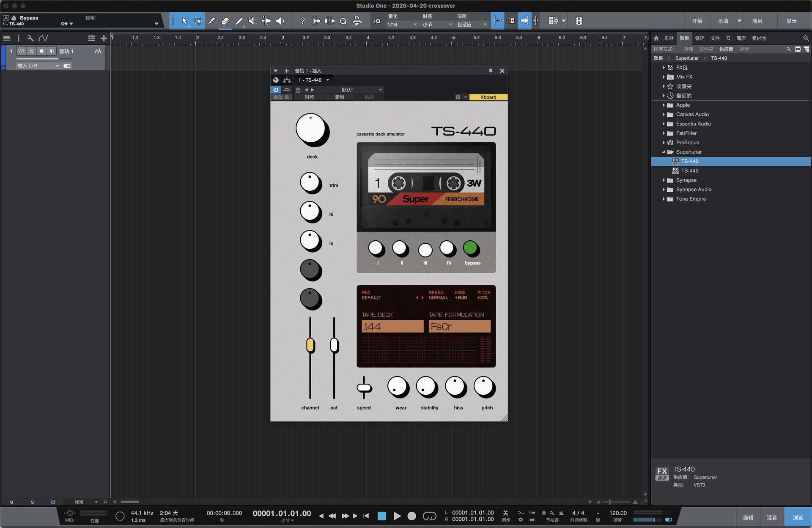Toggle the green bypass button in TS-440

[470, 248]
